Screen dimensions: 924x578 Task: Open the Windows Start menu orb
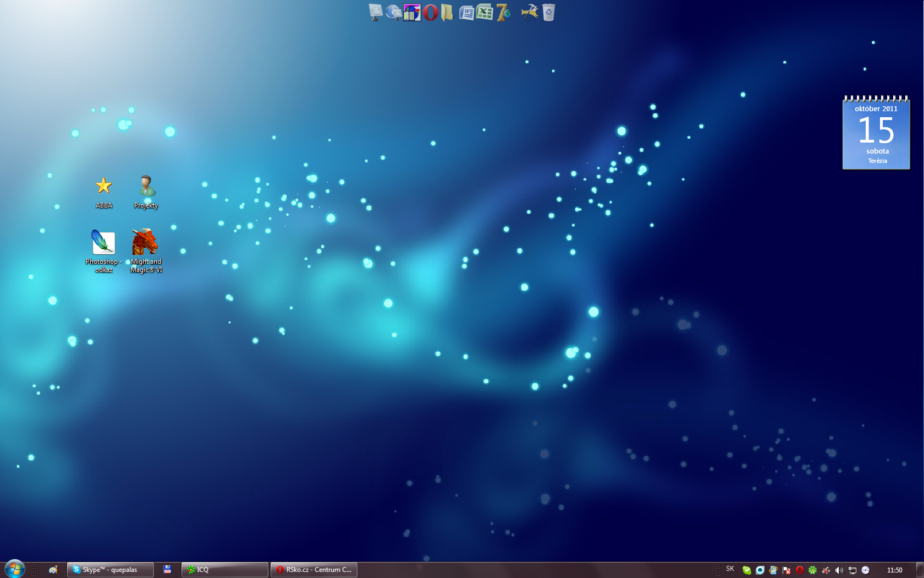(x=14, y=569)
